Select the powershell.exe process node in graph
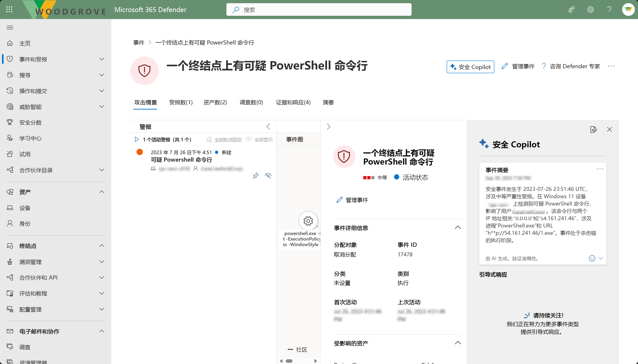This screenshot has height=364, width=638. coord(308,221)
